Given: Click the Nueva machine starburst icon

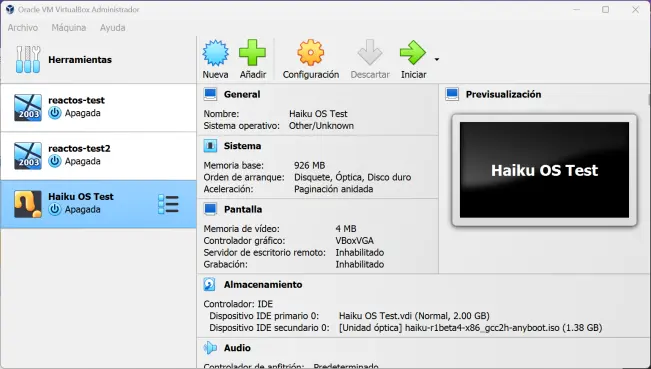Looking at the screenshot, I should coord(215,53).
